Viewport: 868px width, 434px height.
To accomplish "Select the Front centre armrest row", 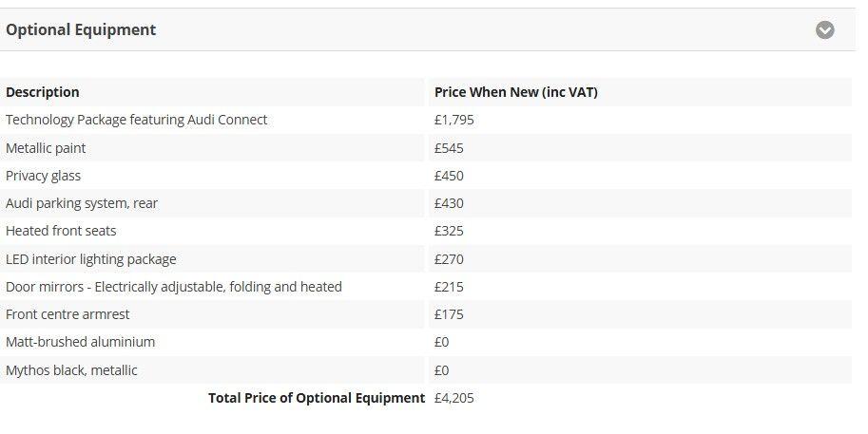I will tap(426, 314).
